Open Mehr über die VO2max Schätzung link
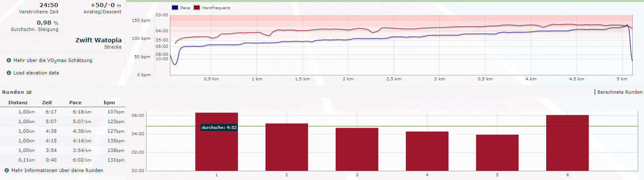Image resolution: width=644 pixels, height=180 pixels. point(52,60)
